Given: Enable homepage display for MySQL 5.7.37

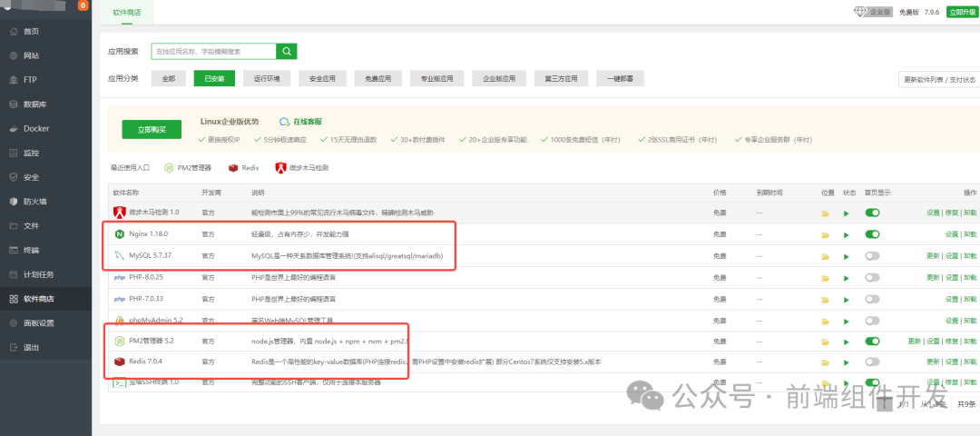Looking at the screenshot, I should point(872,256).
